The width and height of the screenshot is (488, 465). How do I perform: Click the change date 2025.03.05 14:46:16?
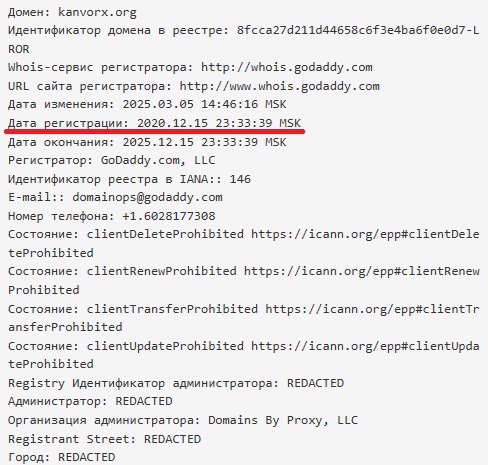coord(190,104)
